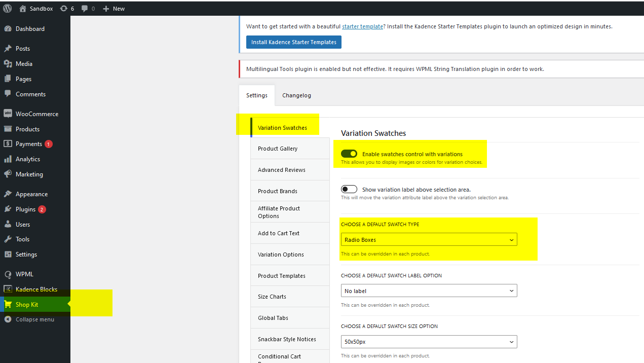Open the Sandbox site home icon
The image size is (644, 363).
23,8
